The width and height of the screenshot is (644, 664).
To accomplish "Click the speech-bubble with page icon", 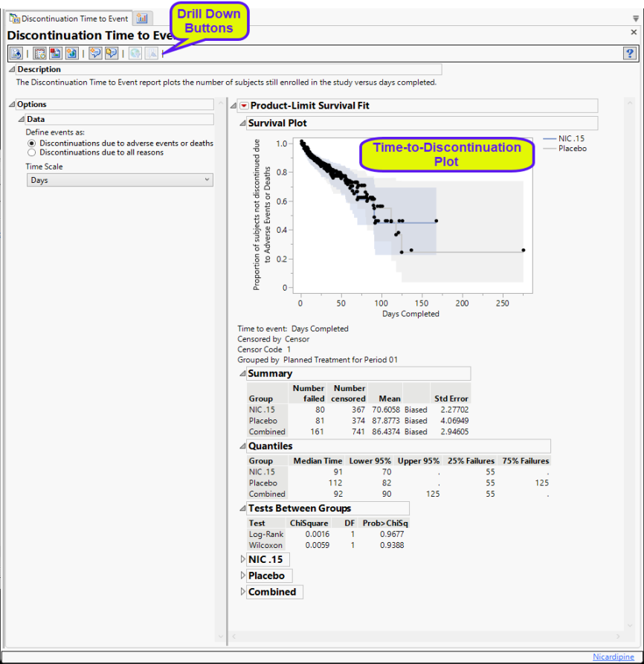I will coord(112,54).
